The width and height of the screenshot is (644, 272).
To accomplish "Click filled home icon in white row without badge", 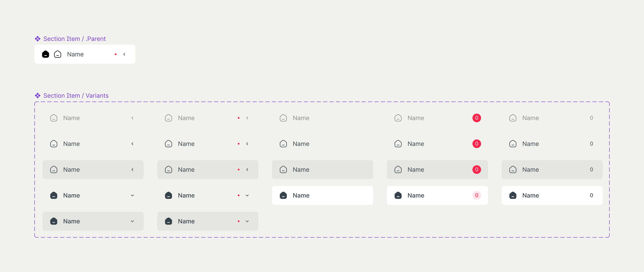I will [x=283, y=195].
